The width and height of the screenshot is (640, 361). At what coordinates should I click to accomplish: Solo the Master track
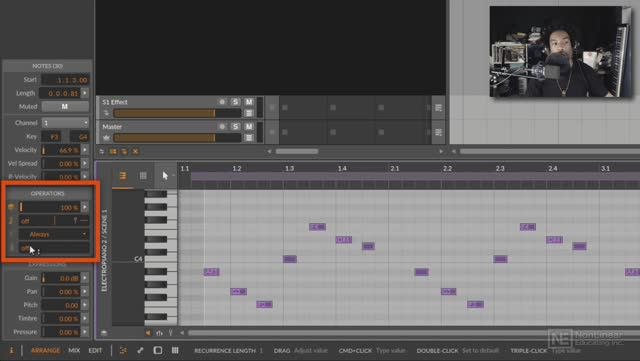tap(235, 126)
